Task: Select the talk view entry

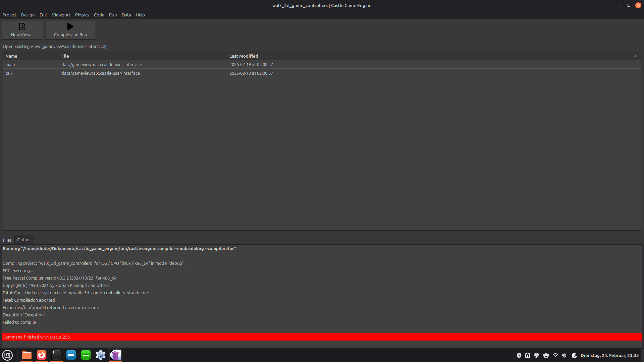Action: pyautogui.click(x=9, y=73)
